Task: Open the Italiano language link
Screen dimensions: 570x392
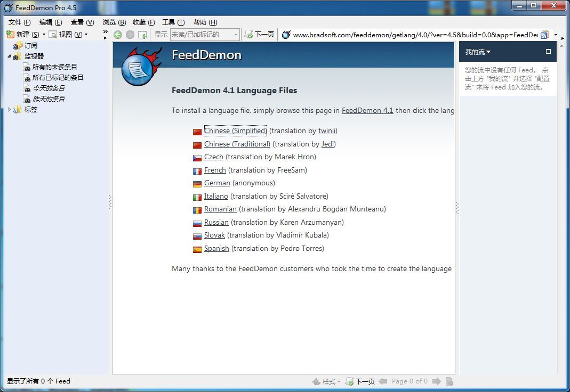Action: pyautogui.click(x=216, y=196)
